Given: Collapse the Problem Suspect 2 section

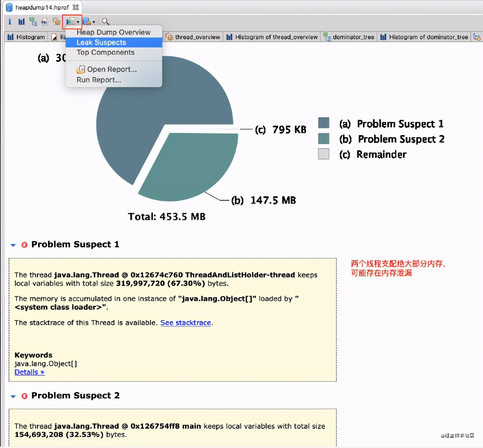Looking at the screenshot, I should [13, 396].
